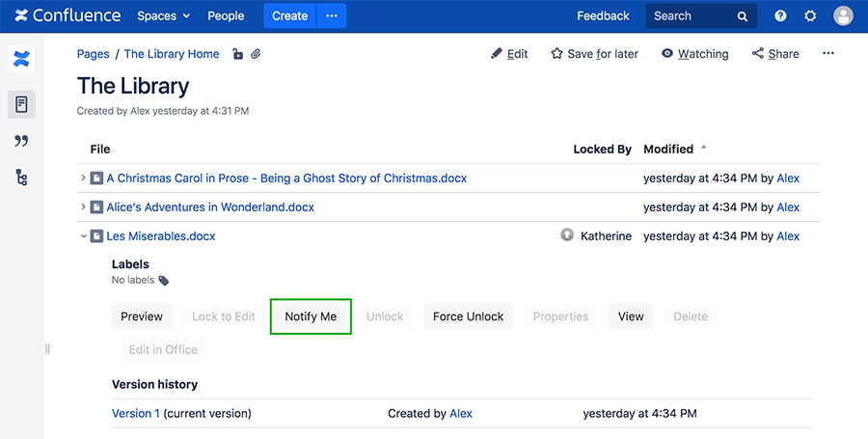This screenshot has height=439, width=868.
Task: Open the Pages icon in the sidebar
Action: [21, 104]
